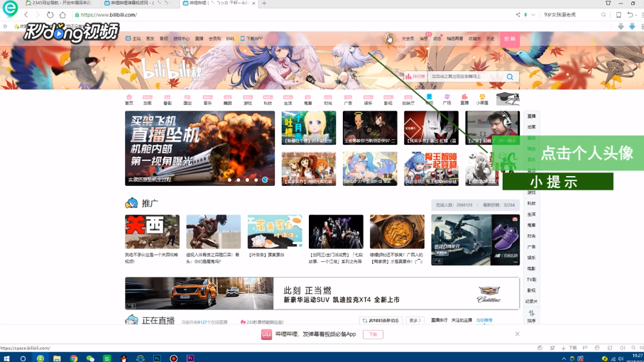Open the 吐槽 十月 anime thumbnail
This screenshot has width=644, height=362.
pos(309,128)
